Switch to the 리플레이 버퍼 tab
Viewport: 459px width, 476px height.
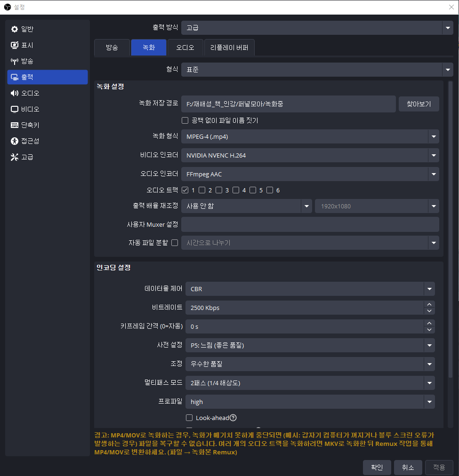(x=229, y=48)
